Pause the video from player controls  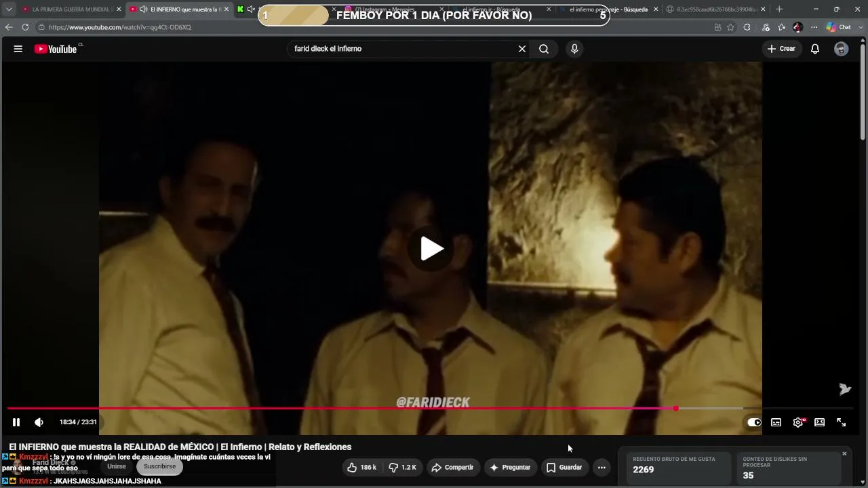coord(16,422)
